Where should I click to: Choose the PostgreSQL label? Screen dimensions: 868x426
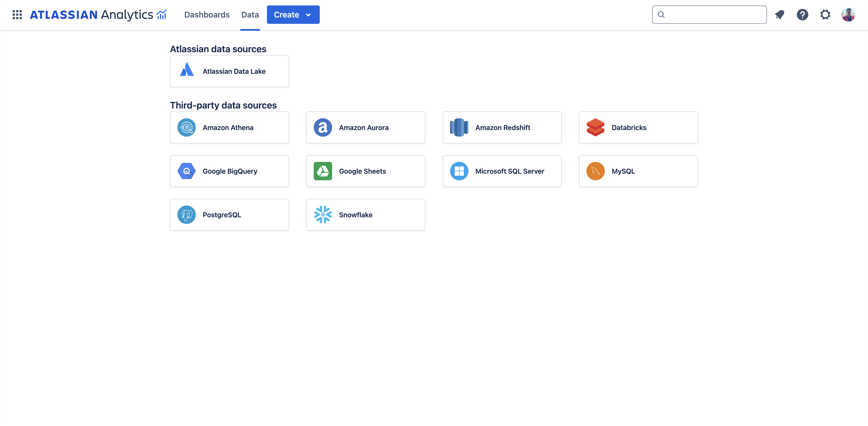222,215
